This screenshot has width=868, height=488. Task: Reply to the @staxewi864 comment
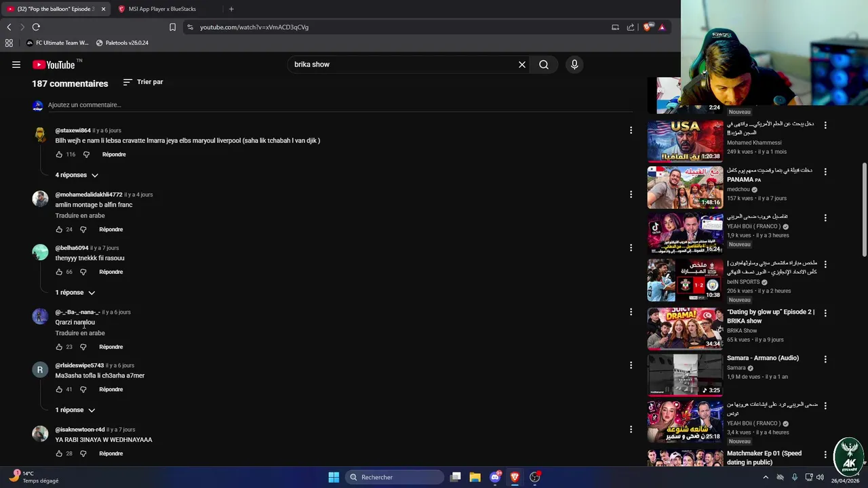[x=114, y=155]
